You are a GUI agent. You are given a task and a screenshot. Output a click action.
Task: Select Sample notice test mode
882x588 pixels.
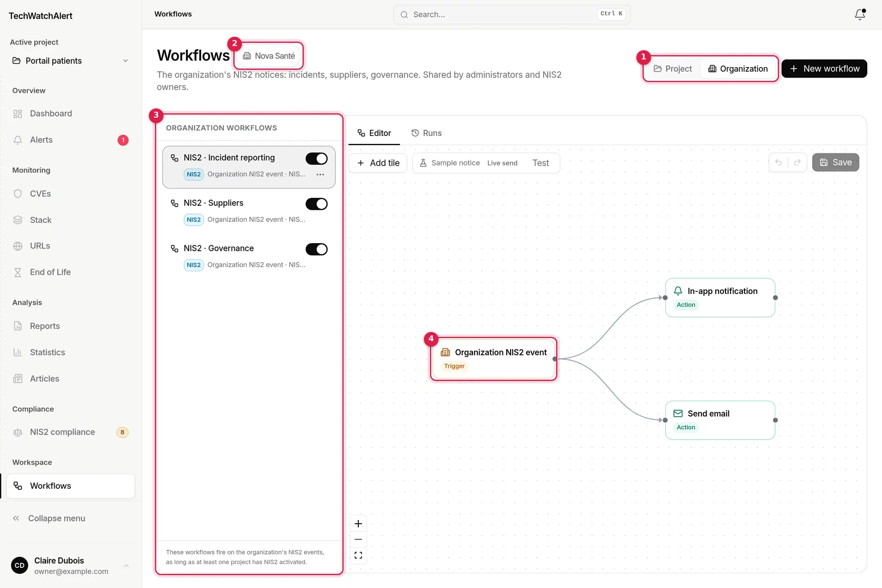coord(449,163)
